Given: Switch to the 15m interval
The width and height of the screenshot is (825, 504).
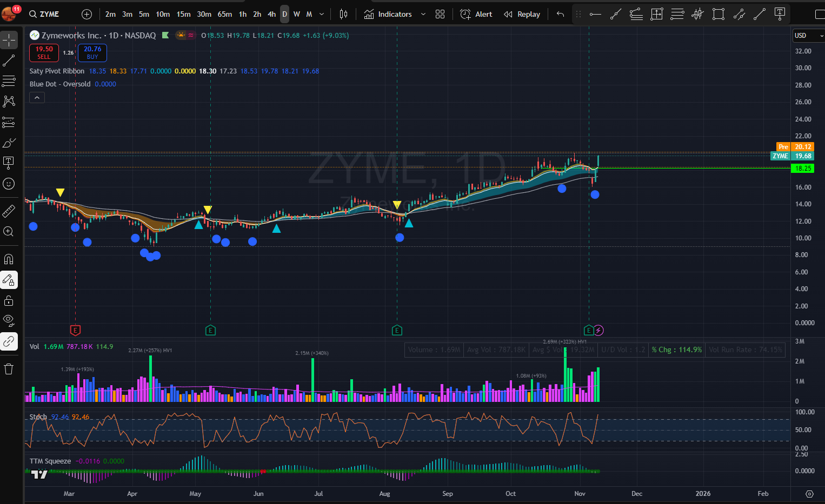Looking at the screenshot, I should point(183,14).
